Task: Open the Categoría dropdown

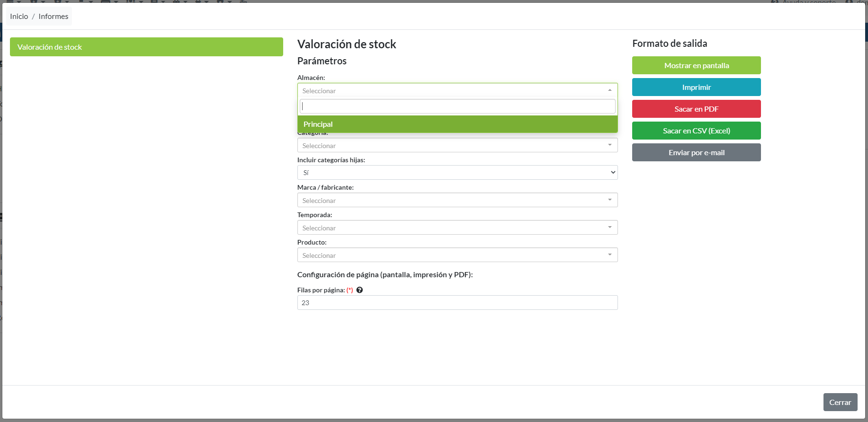Action: (x=457, y=146)
